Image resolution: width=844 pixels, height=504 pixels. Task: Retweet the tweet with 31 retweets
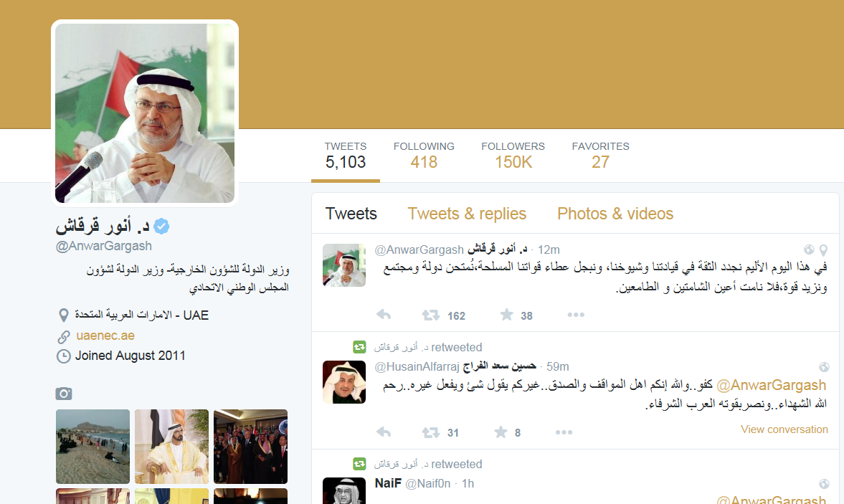click(431, 432)
